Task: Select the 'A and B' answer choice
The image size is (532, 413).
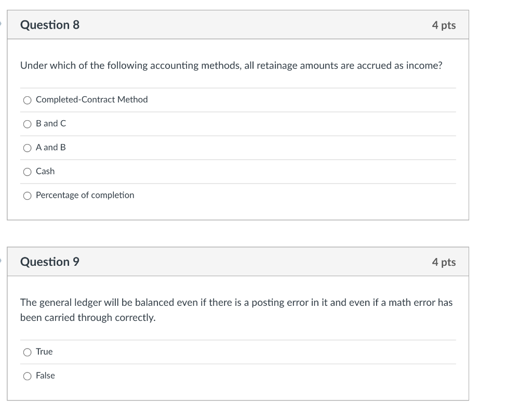Action: (x=27, y=148)
